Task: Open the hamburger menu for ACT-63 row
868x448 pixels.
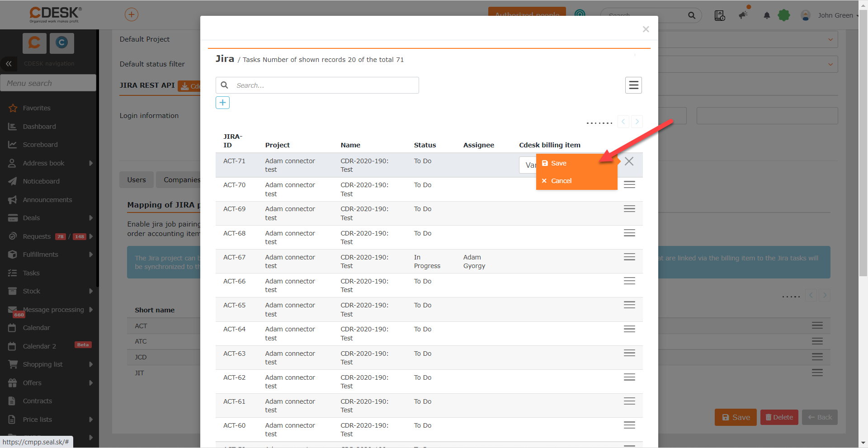Action: click(x=629, y=353)
